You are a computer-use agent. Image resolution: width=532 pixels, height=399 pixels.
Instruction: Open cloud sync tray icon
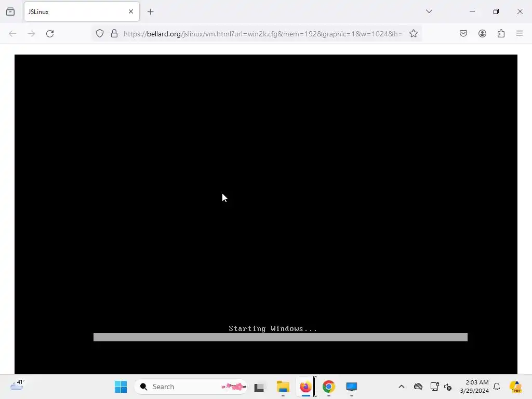(418, 387)
